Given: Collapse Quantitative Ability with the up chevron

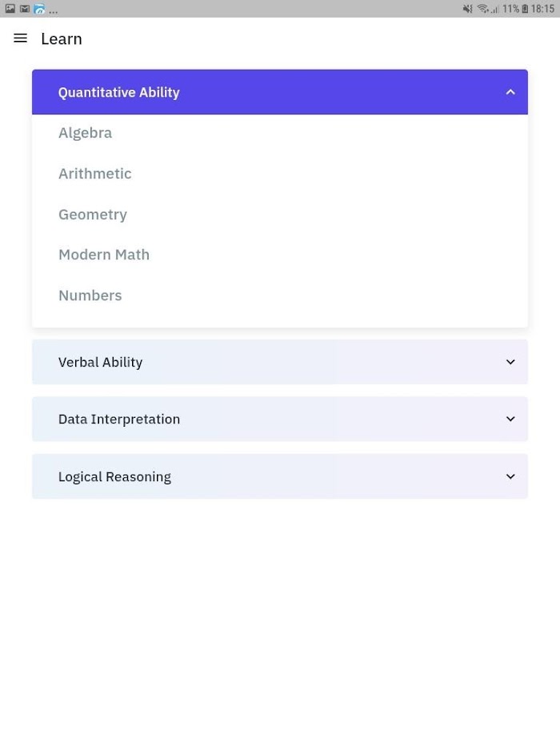Looking at the screenshot, I should coord(510,92).
